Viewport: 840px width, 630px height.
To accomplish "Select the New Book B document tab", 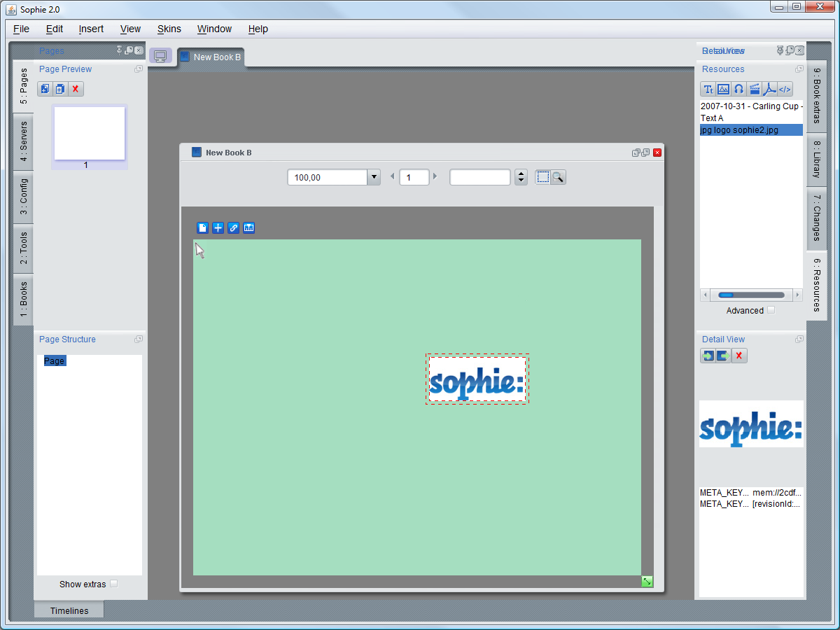I will pos(211,57).
